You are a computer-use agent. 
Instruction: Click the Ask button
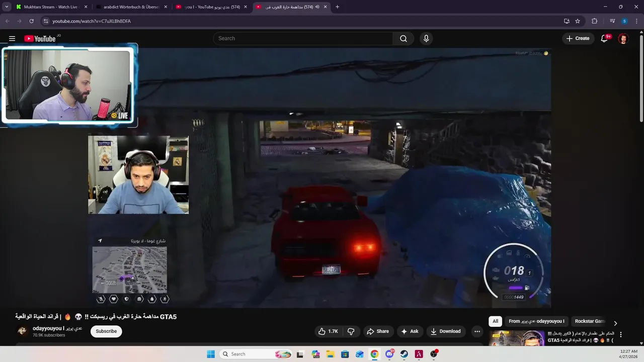coord(410,331)
